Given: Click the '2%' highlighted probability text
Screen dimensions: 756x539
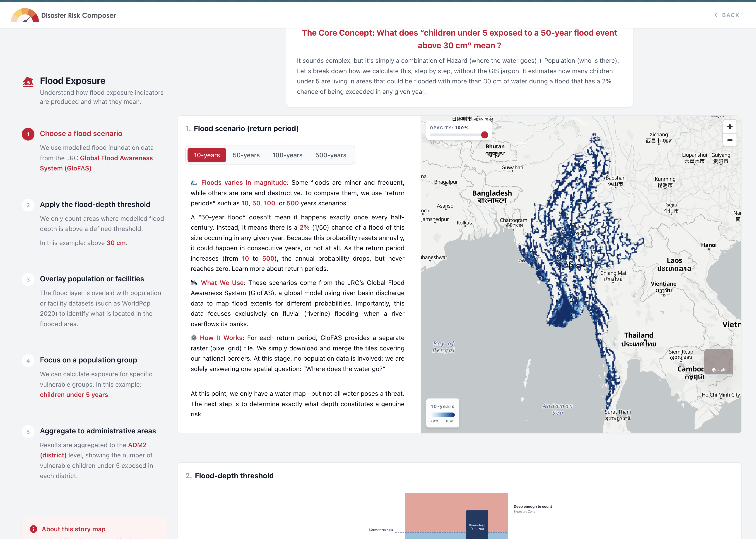Looking at the screenshot, I should [304, 227].
